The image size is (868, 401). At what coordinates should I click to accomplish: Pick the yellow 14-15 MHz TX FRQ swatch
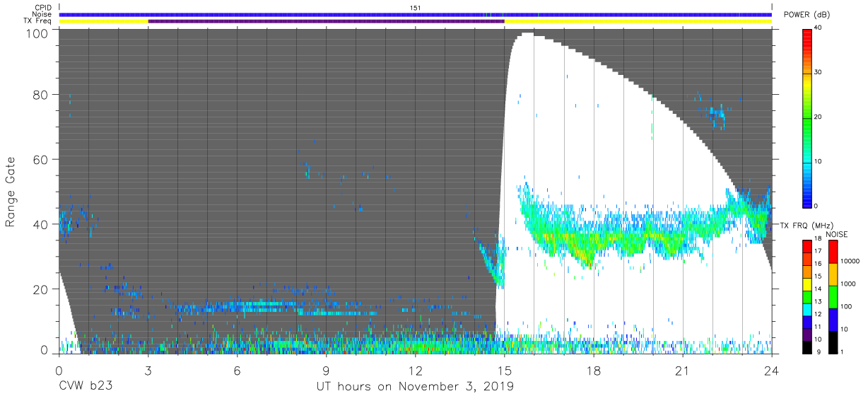click(807, 284)
